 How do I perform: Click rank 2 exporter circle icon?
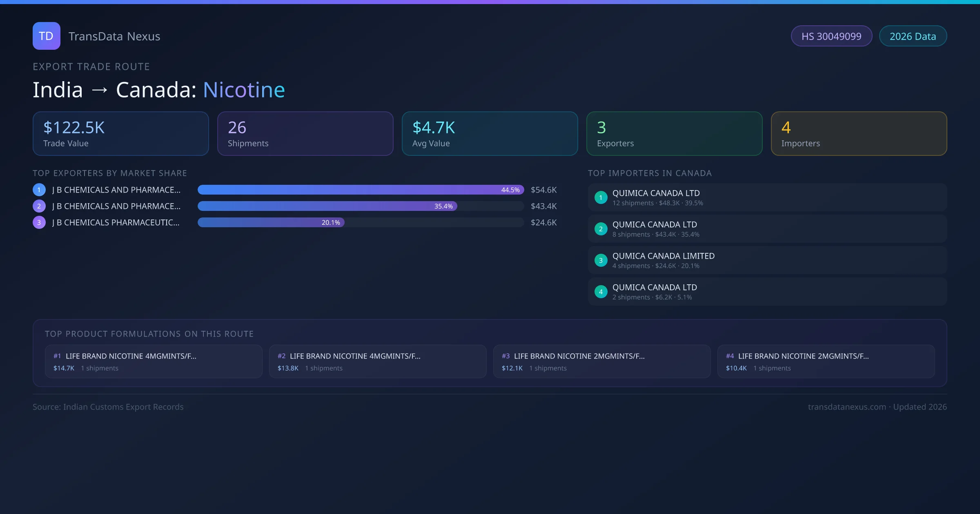(39, 206)
